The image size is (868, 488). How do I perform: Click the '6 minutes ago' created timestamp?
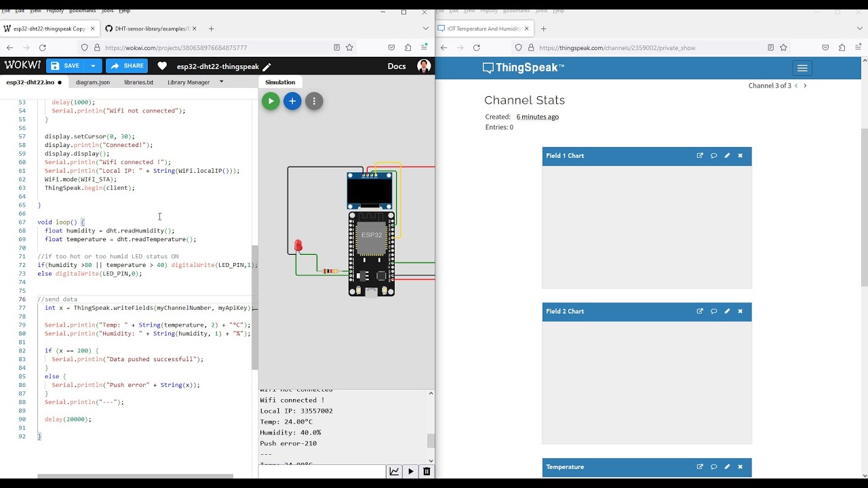[x=537, y=117]
